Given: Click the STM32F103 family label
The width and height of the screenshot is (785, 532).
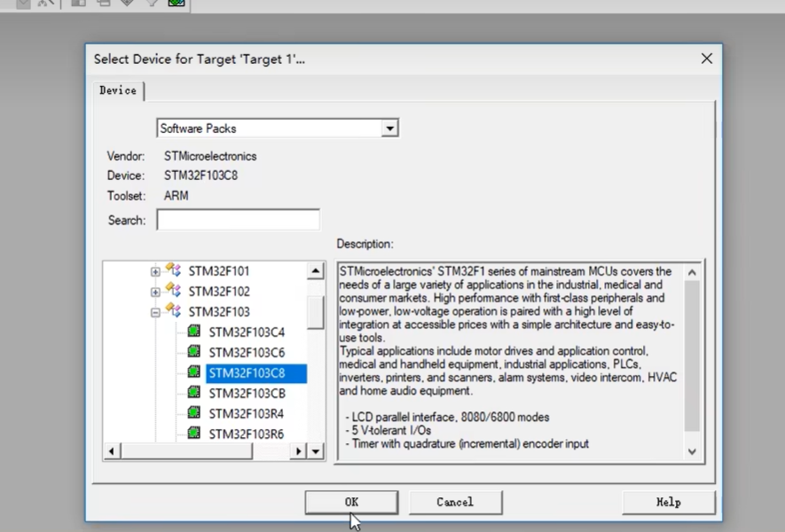Looking at the screenshot, I should [219, 312].
